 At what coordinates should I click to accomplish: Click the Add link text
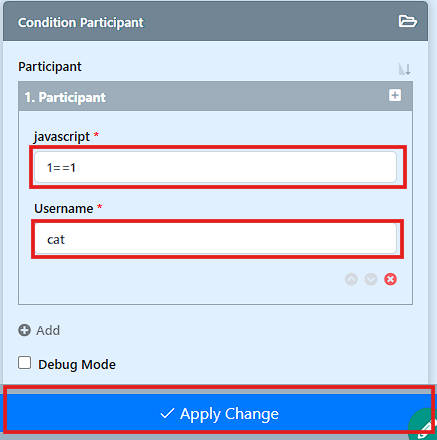coord(48,330)
